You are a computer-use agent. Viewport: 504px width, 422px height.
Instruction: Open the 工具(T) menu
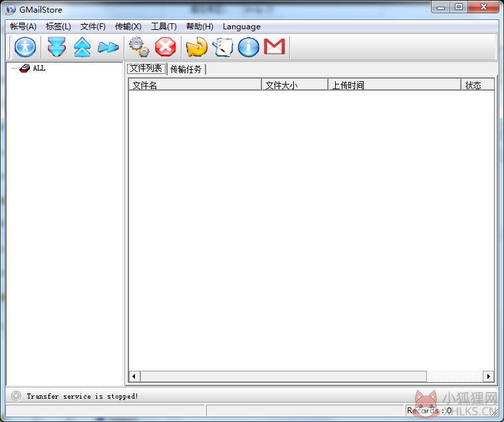tap(164, 27)
